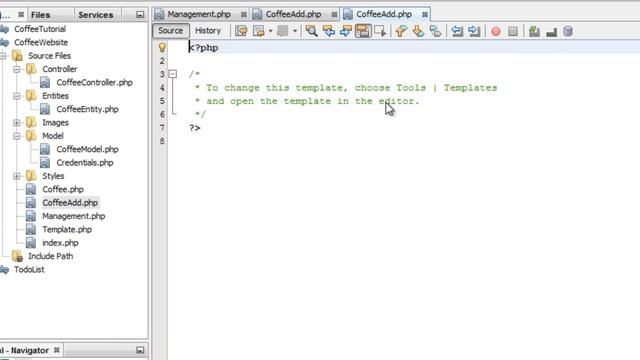Shift line right icon
The width and height of the screenshot is (640, 360).
point(474,31)
